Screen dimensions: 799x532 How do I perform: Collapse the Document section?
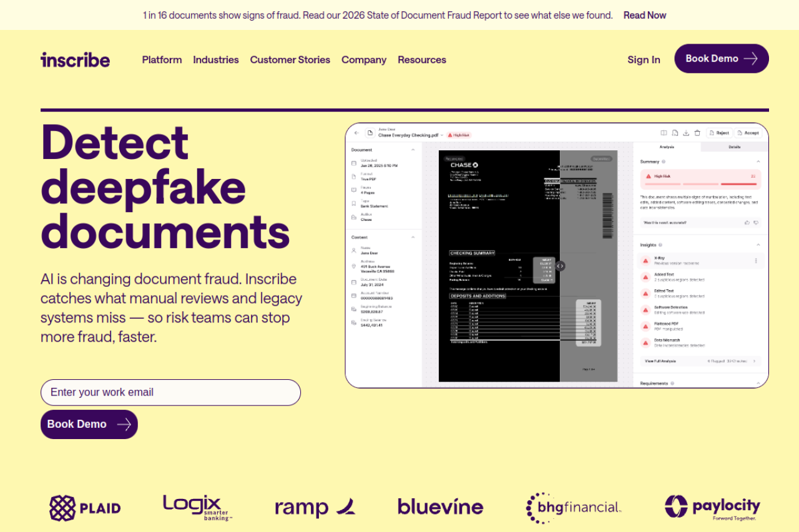[413, 150]
